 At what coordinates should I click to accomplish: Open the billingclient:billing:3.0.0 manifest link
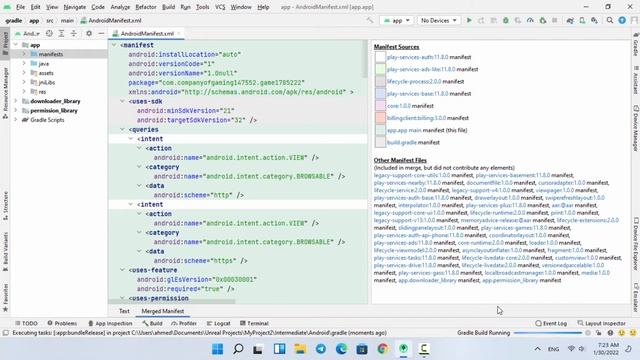click(x=416, y=118)
